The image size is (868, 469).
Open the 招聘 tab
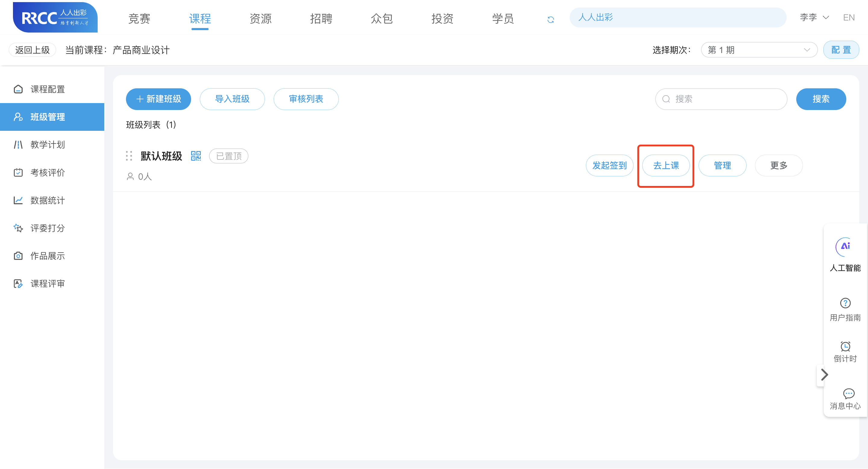tap(321, 18)
